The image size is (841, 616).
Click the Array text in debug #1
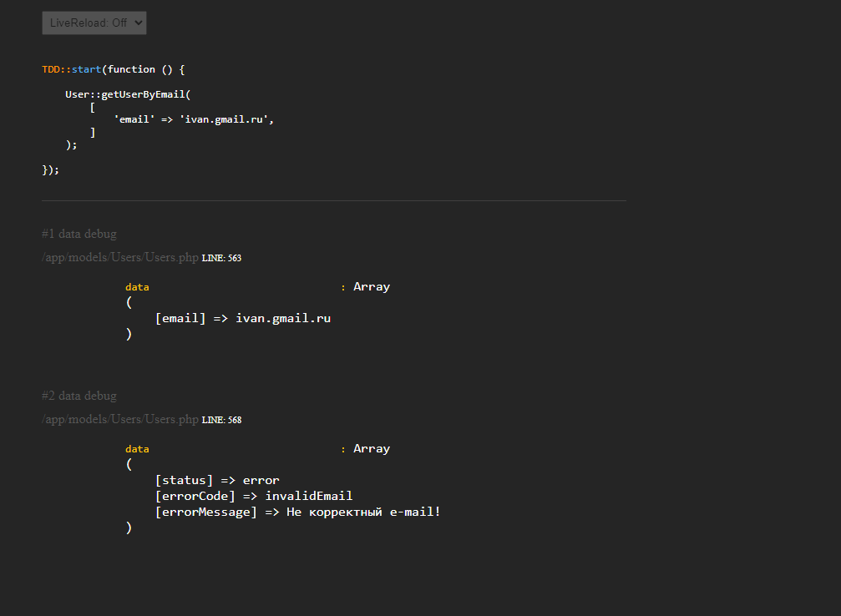point(371,286)
